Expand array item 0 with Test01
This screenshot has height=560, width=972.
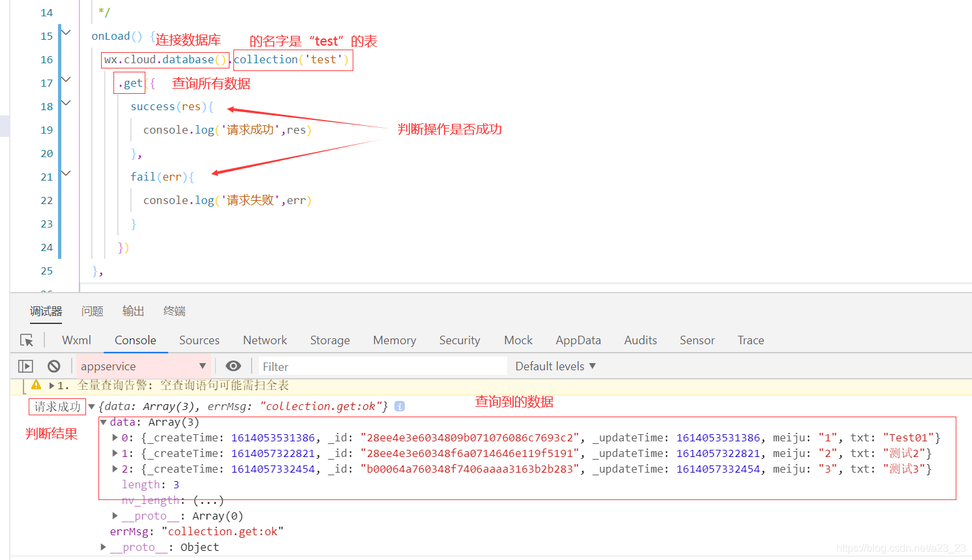115,437
